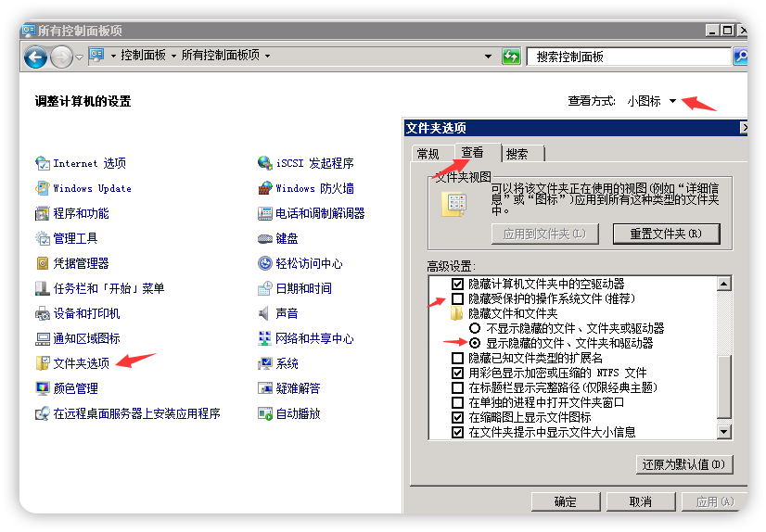Image resolution: width=766 pixels, height=532 pixels.
Task: Click the 重置文件夹(R) button
Action: click(x=666, y=234)
